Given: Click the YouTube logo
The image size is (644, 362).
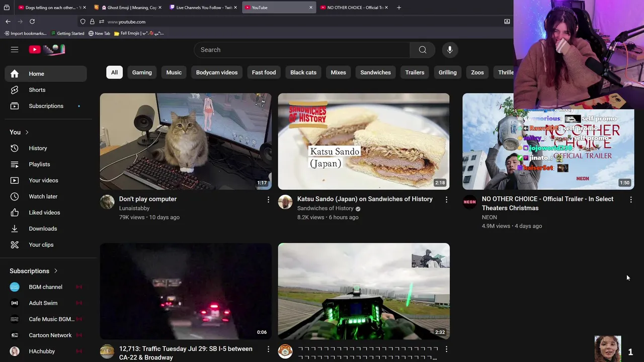Looking at the screenshot, I should (x=47, y=49).
